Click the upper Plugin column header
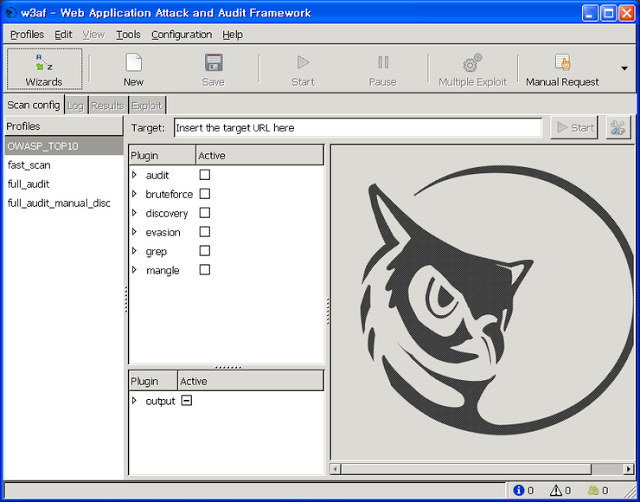Viewport: 640px width, 502px height. tap(162, 155)
